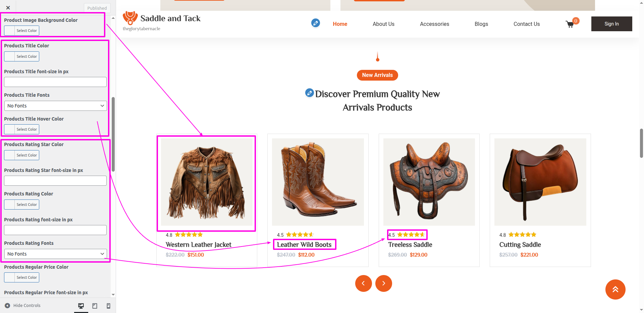Click the Sign In button
This screenshot has width=644, height=313.
pyautogui.click(x=611, y=24)
